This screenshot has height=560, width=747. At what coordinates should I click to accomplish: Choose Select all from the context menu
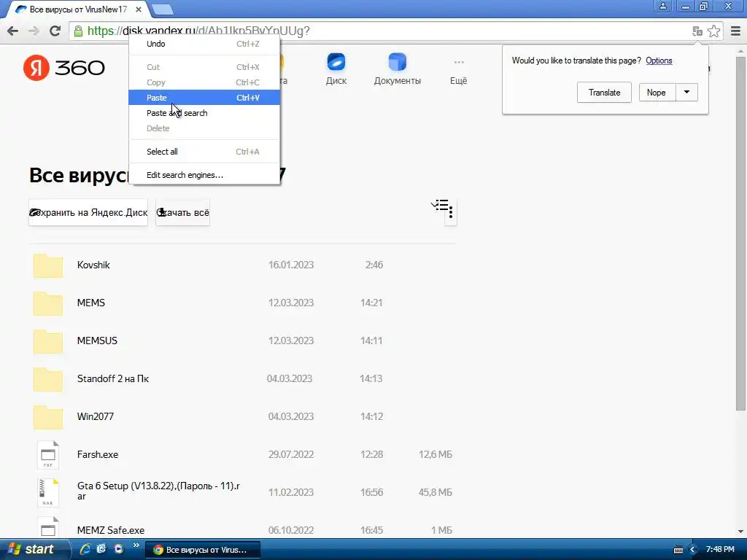coord(204,152)
